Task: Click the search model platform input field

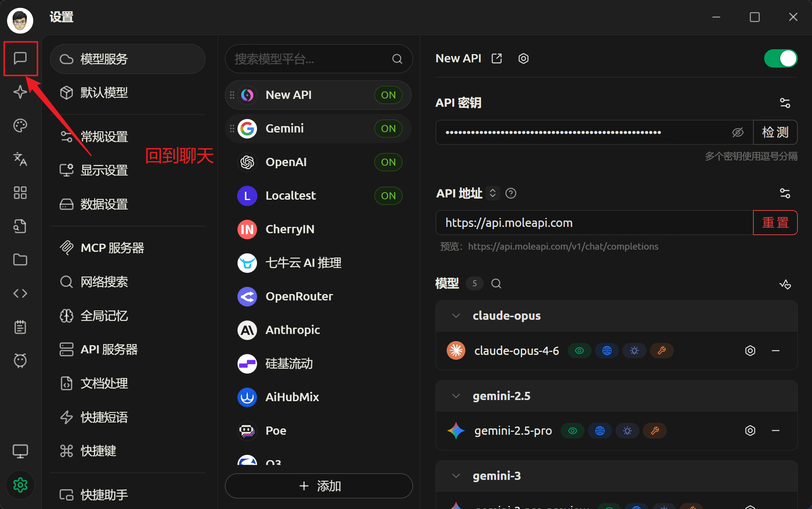Action: point(317,59)
